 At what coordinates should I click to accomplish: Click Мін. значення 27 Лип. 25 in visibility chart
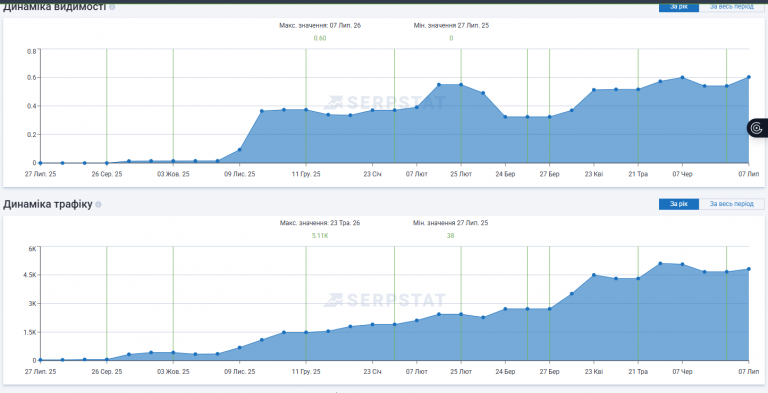[451, 25]
